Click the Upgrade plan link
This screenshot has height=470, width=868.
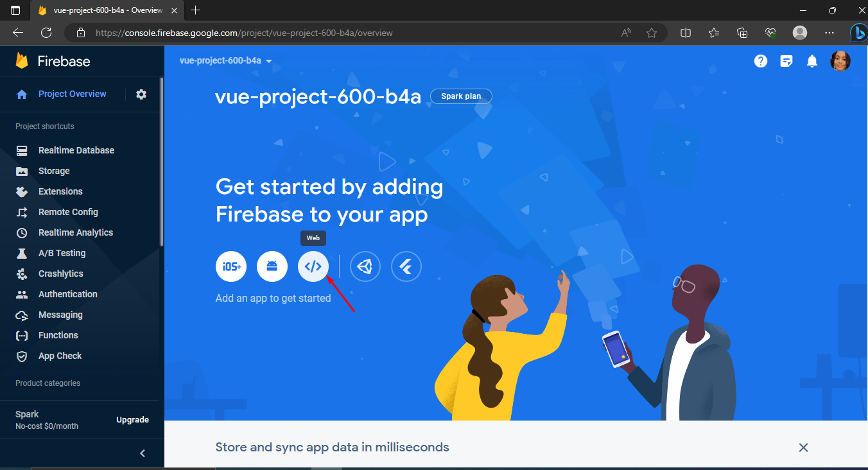pos(132,420)
